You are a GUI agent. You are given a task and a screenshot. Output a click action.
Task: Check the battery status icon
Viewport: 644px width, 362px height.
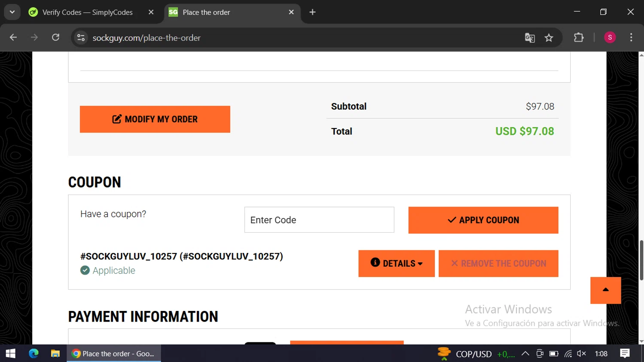tap(554, 354)
